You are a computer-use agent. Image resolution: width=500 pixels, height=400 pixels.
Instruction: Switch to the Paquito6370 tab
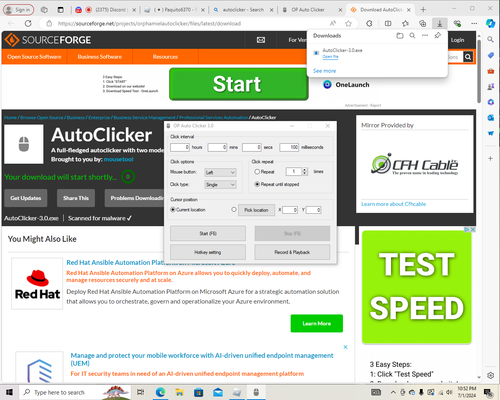click(x=174, y=10)
